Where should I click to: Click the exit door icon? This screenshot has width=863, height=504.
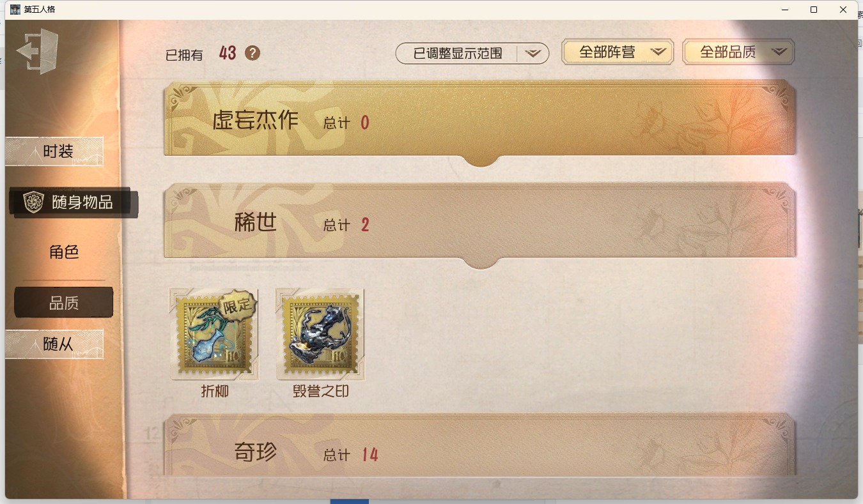click(37, 52)
